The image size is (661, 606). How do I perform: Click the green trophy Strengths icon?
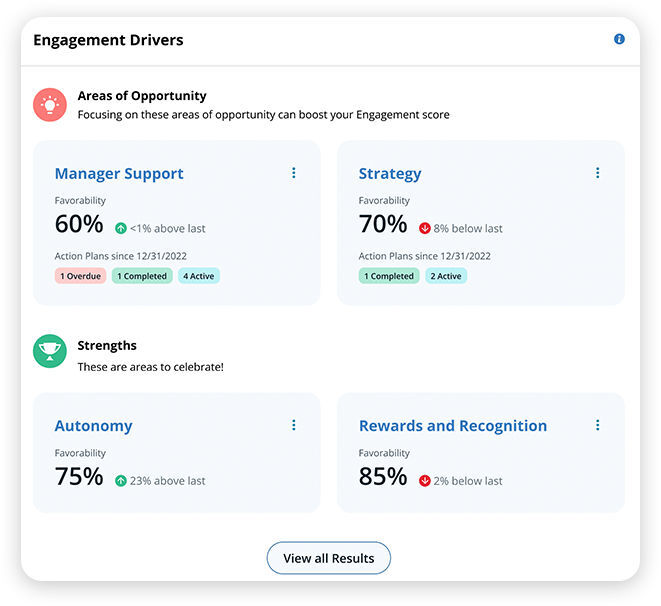[50, 351]
